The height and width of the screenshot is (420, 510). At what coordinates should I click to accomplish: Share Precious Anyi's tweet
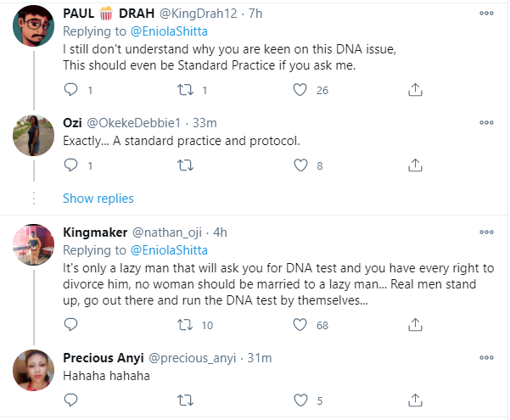415,401
